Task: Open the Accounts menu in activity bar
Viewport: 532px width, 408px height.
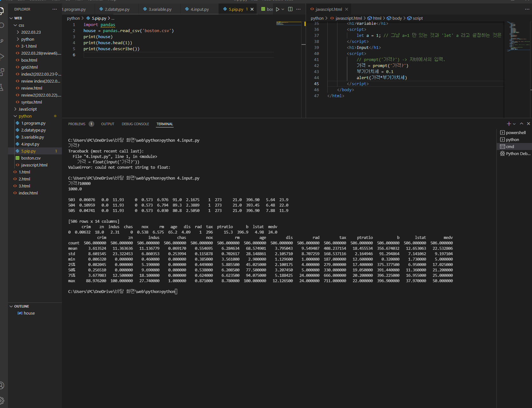Action: (x=2, y=385)
